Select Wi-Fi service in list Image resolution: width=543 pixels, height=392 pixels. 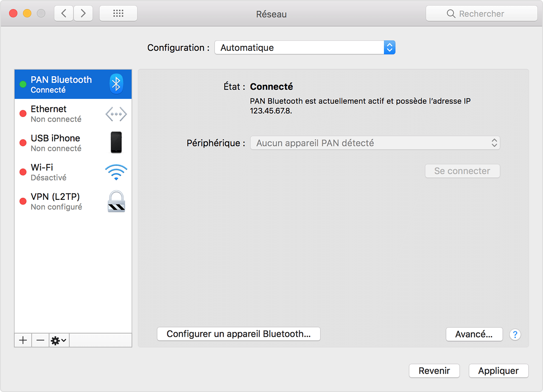click(73, 172)
